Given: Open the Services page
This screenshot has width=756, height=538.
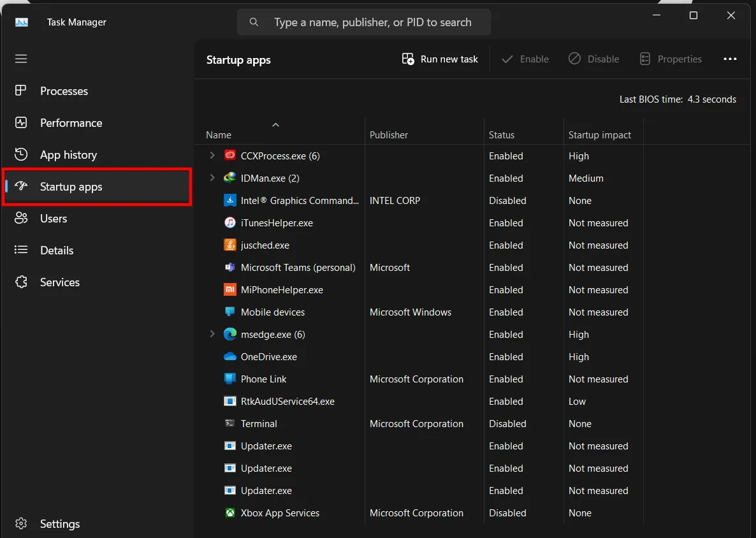Looking at the screenshot, I should (x=59, y=282).
